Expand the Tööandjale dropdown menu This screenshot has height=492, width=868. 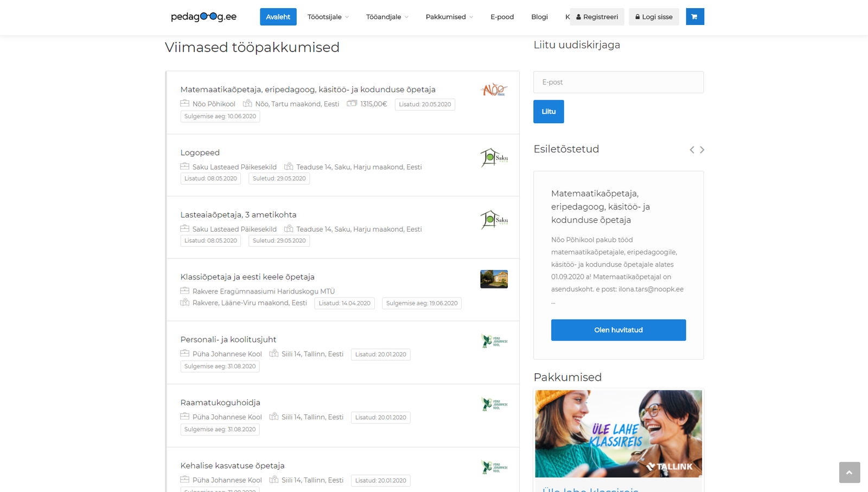(x=387, y=17)
